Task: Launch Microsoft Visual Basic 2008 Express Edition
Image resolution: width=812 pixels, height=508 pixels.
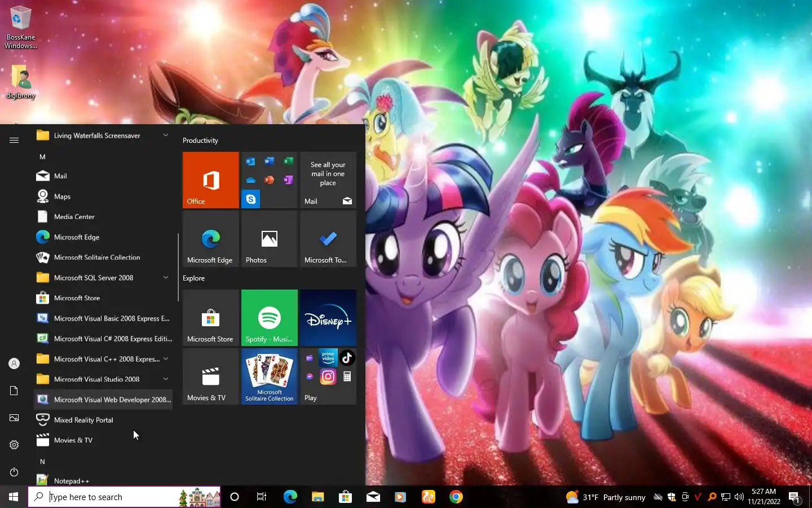Action: click(103, 318)
